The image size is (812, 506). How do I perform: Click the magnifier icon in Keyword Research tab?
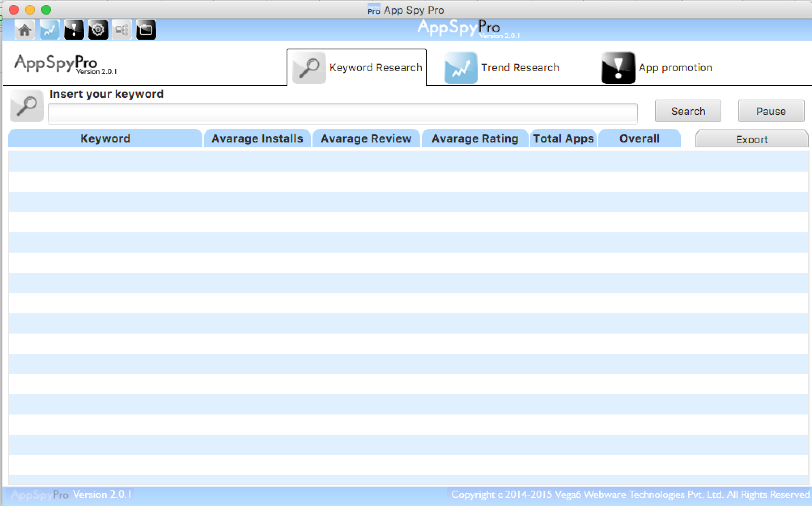(309, 68)
